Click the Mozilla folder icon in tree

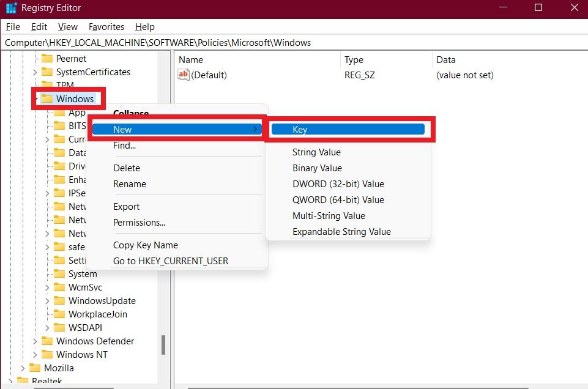[x=35, y=368]
